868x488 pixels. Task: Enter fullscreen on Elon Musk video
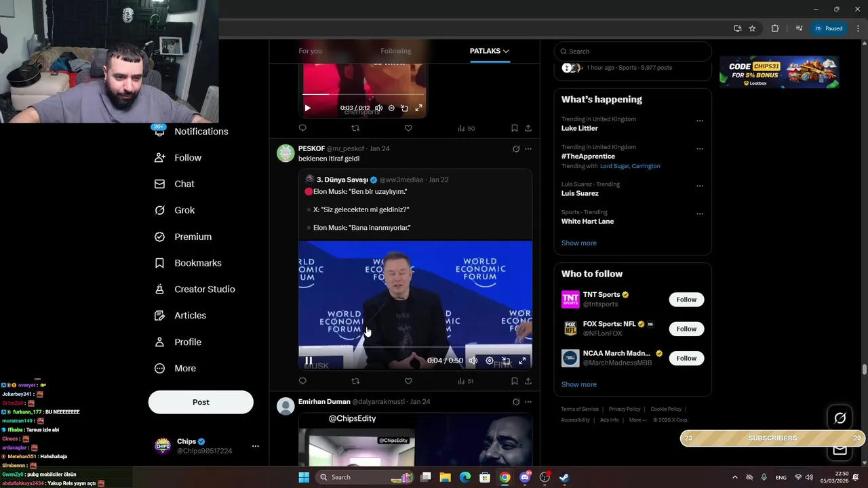coord(522,361)
